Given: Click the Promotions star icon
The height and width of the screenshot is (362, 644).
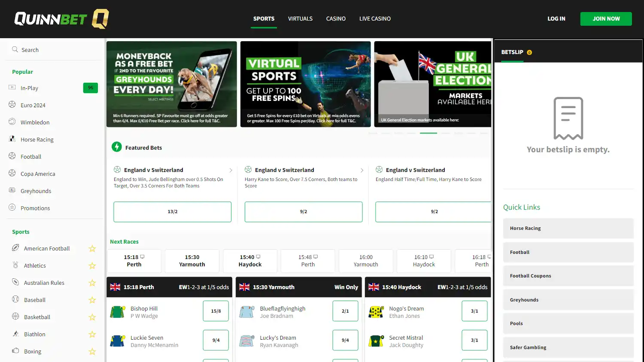Looking at the screenshot, I should click(12, 208).
